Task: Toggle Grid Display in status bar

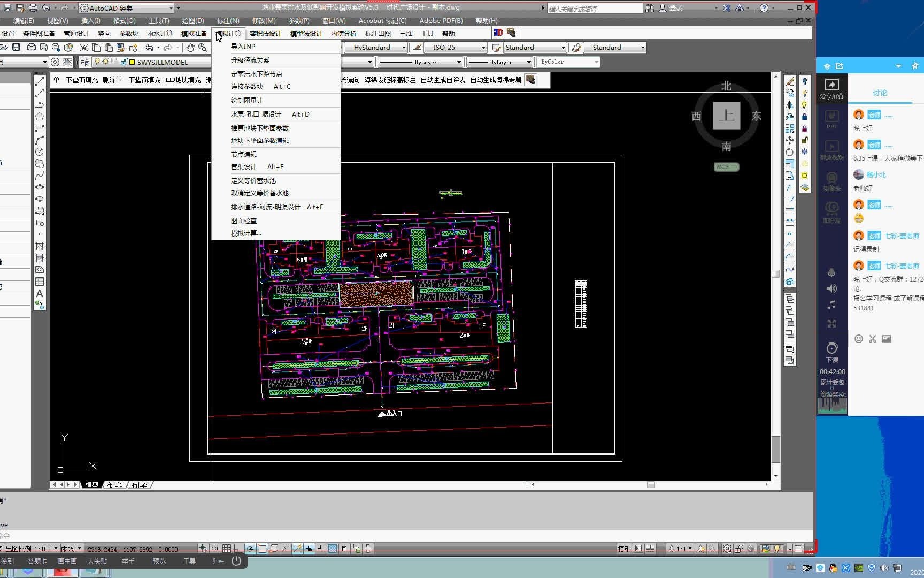Action: [227, 549]
